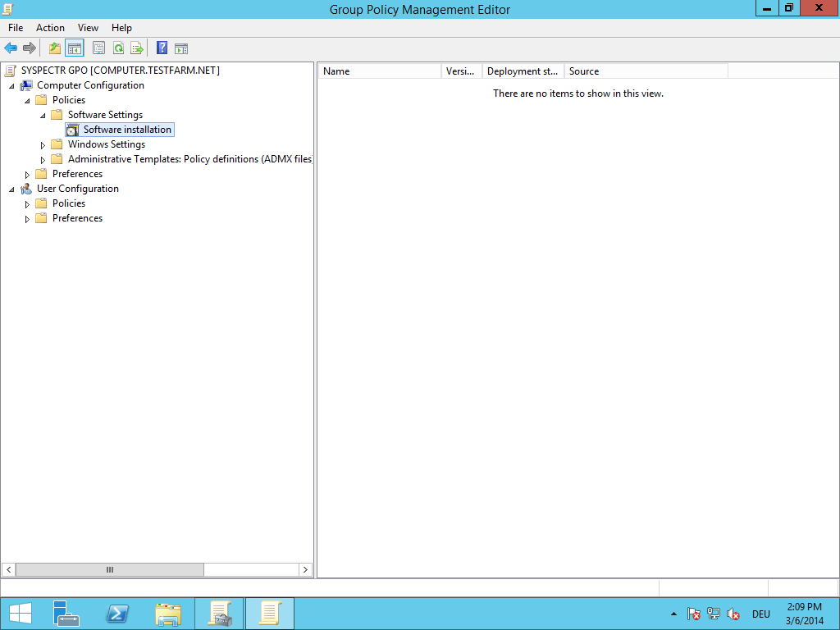Click the Software Settings folder icon
840x630 pixels.
tap(57, 115)
